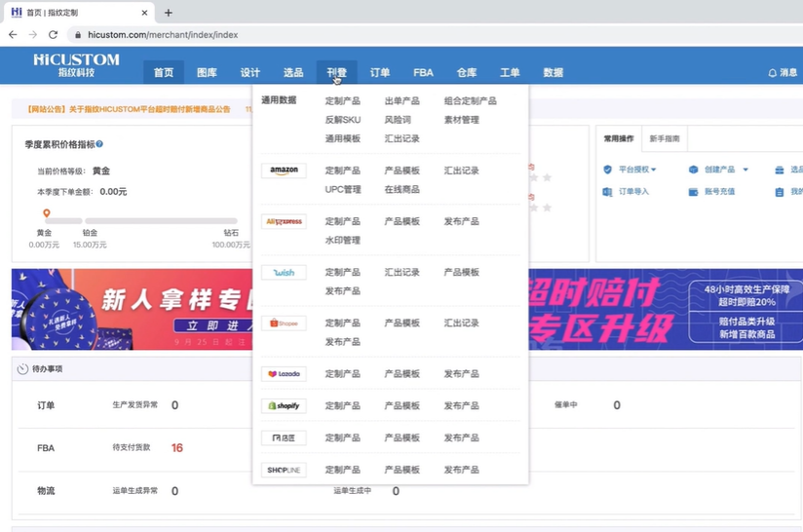This screenshot has height=532, width=803.
Task: Click 订单导入 quick action link
Action: (633, 192)
